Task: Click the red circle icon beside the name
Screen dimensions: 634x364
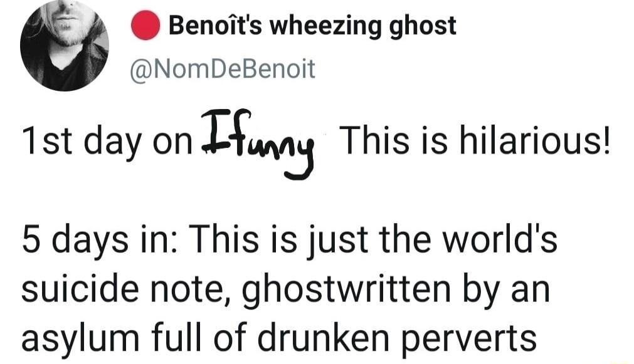Action: coord(145,27)
